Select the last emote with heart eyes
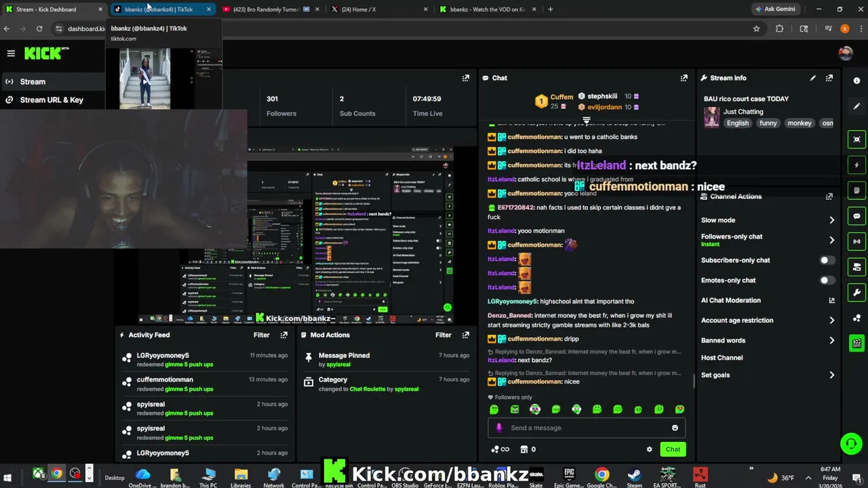 pos(679,409)
